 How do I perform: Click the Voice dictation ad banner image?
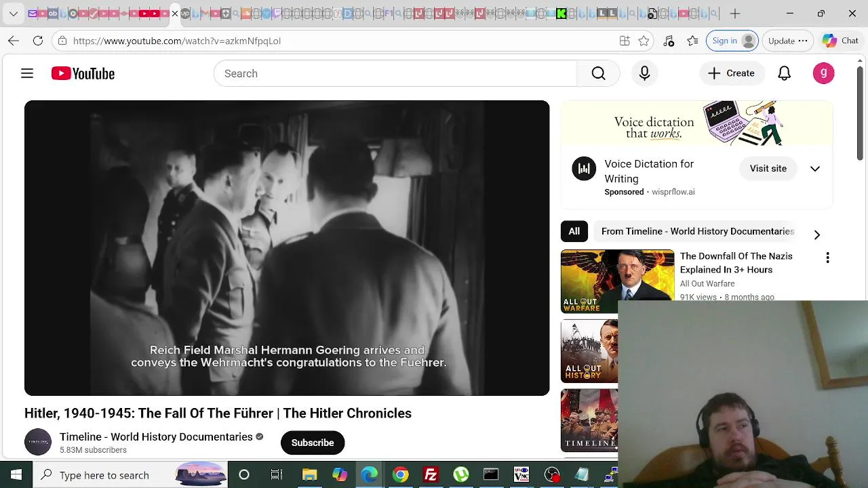(696, 123)
